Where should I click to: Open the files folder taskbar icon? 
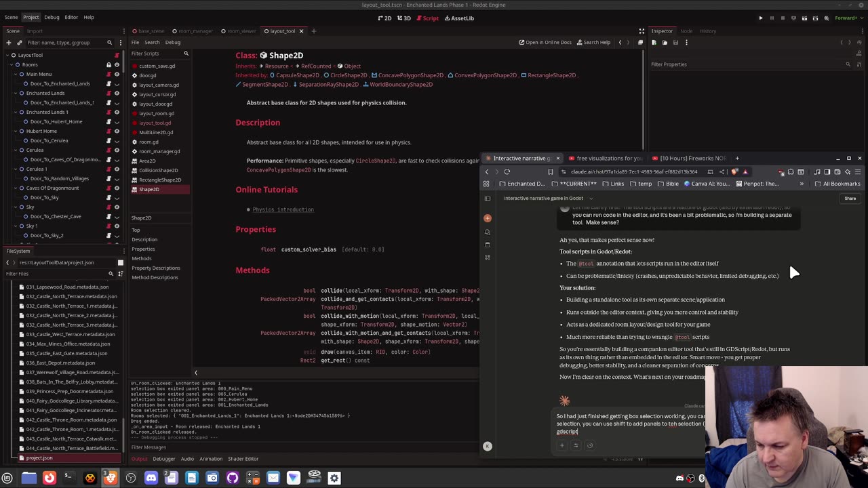(x=28, y=478)
